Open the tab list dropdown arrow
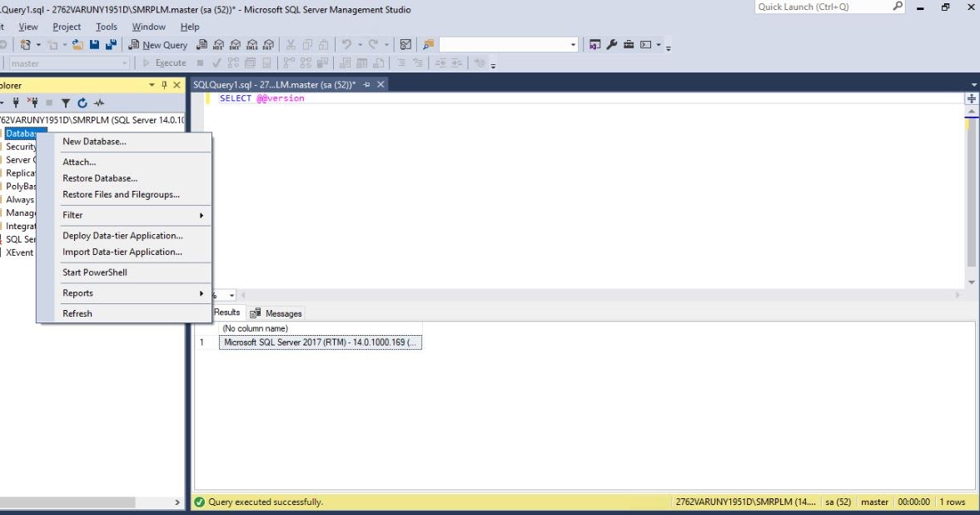This screenshot has width=980, height=515. (973, 85)
